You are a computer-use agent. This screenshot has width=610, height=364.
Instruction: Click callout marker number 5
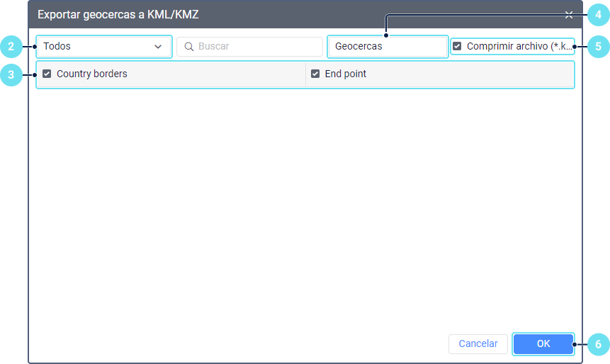click(599, 47)
